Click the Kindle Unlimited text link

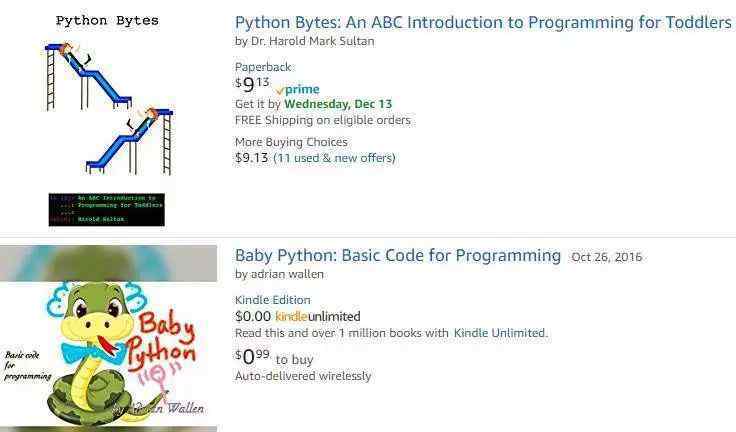click(x=499, y=333)
